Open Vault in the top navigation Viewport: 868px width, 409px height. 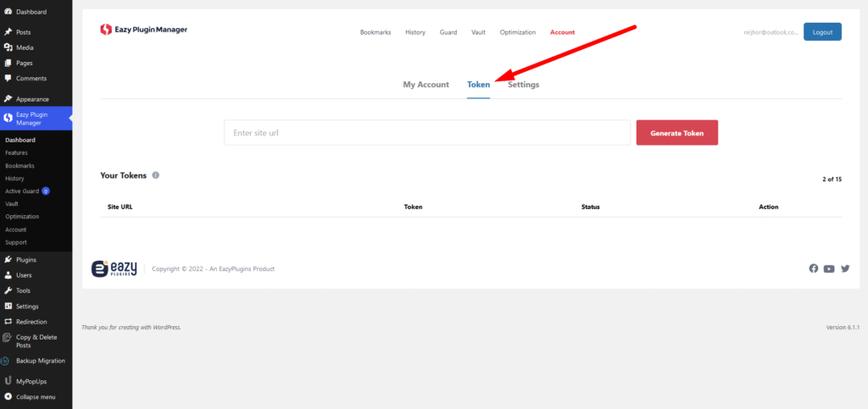[x=478, y=32]
